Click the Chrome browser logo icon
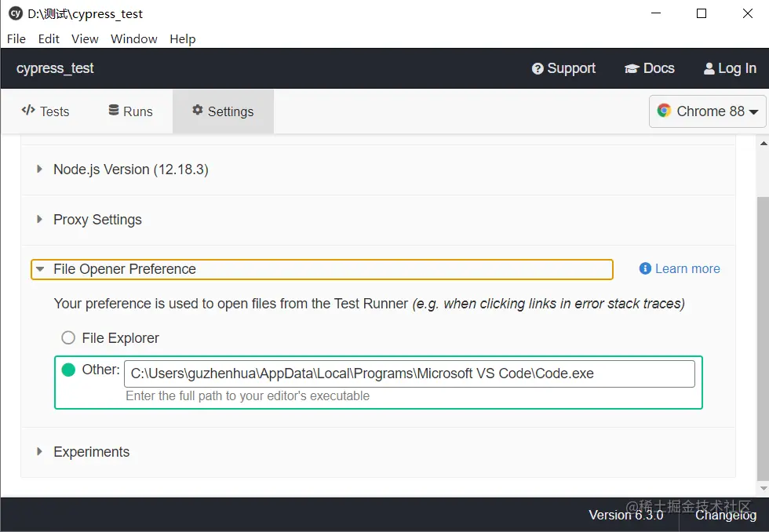Viewport: 769px width, 532px height. 664,111
